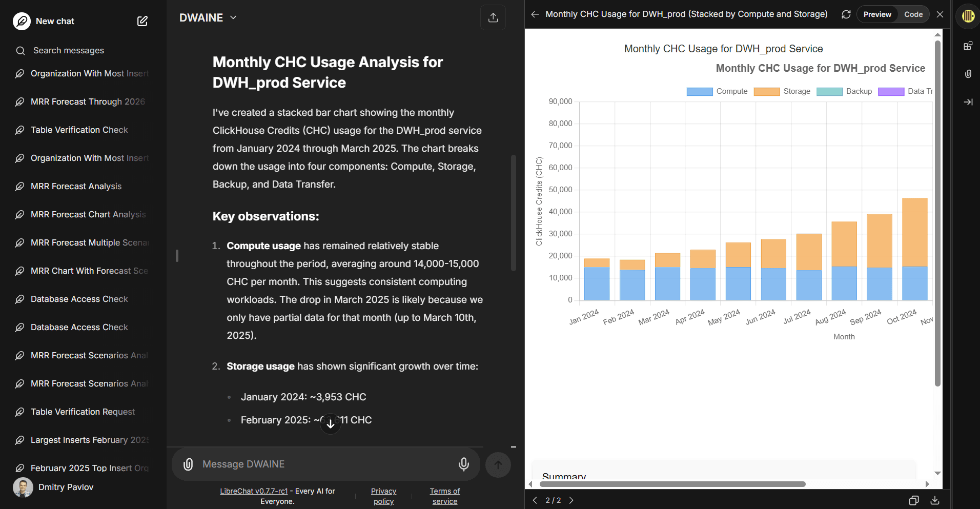Viewport: 980px width, 509px height.
Task: Download the artifact file
Action: (x=935, y=500)
